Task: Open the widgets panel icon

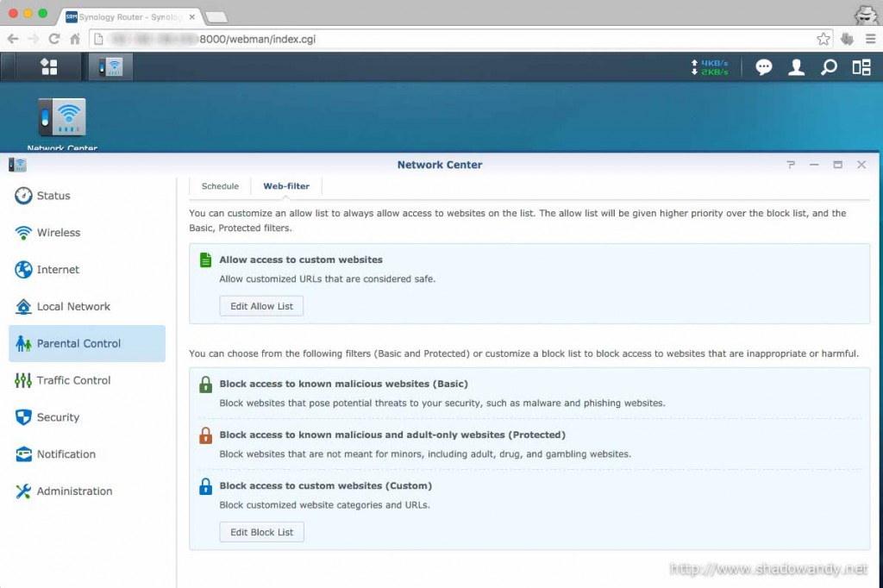Action: point(861,67)
